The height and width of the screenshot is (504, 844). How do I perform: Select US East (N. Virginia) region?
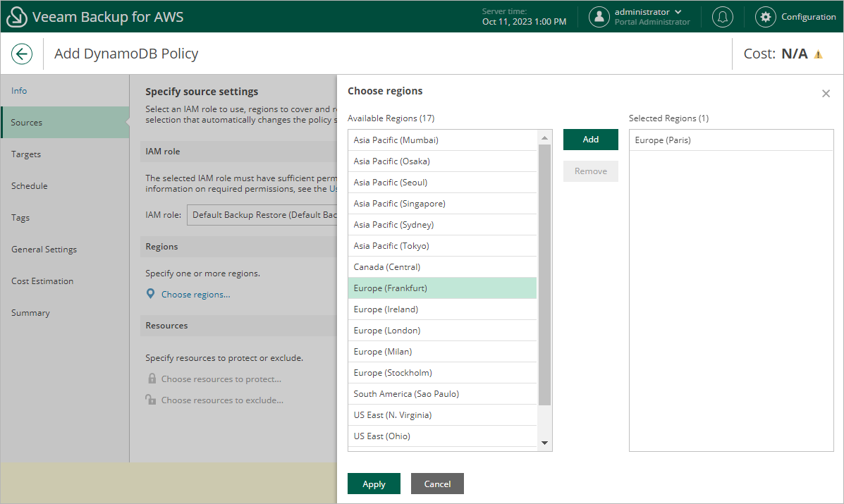[x=443, y=415]
